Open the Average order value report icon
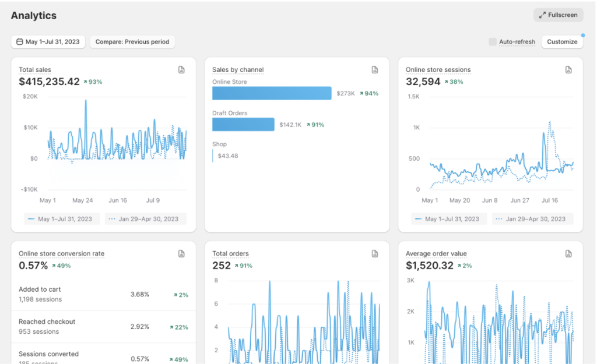This screenshot has width=597, height=364. [568, 254]
